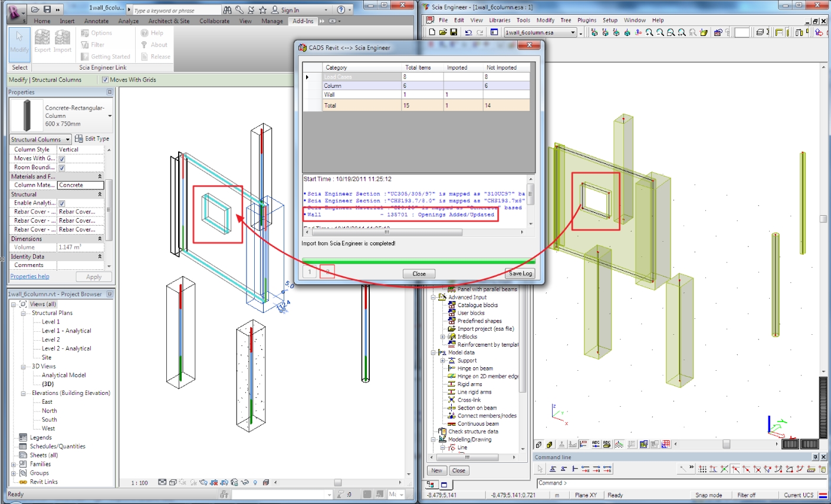Click Close button in CADS Revit dialog

[419, 274]
